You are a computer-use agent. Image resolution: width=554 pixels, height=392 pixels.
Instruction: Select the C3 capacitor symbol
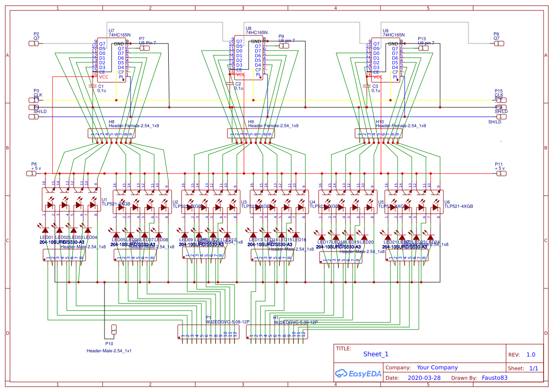pyautogui.click(x=366, y=86)
